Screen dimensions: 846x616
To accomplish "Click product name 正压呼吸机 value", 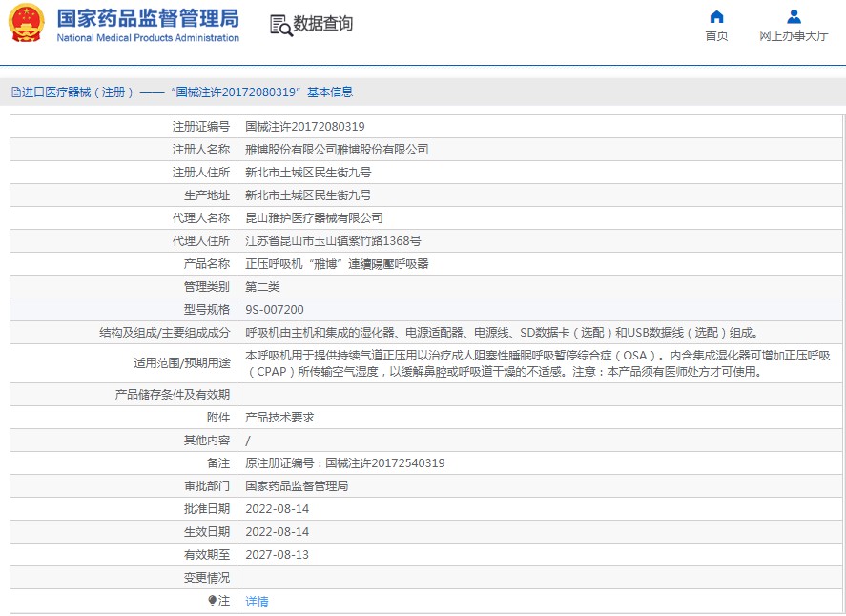I will pos(337,264).
